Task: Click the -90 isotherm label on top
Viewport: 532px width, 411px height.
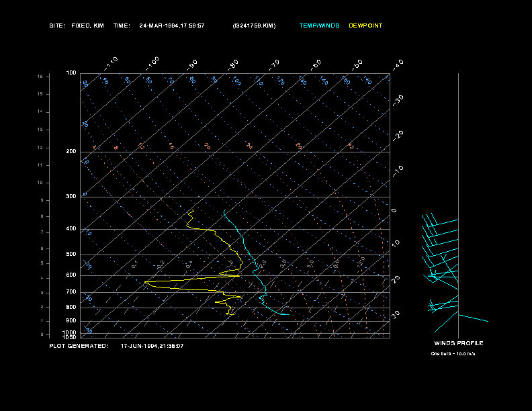Action: [x=192, y=65]
